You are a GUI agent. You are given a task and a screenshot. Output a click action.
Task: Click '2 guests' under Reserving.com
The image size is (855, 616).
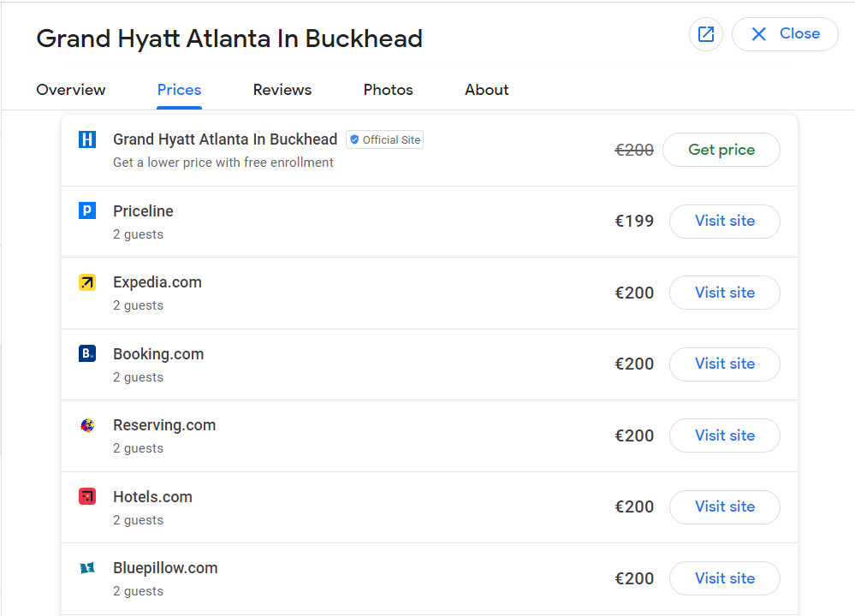(x=138, y=448)
